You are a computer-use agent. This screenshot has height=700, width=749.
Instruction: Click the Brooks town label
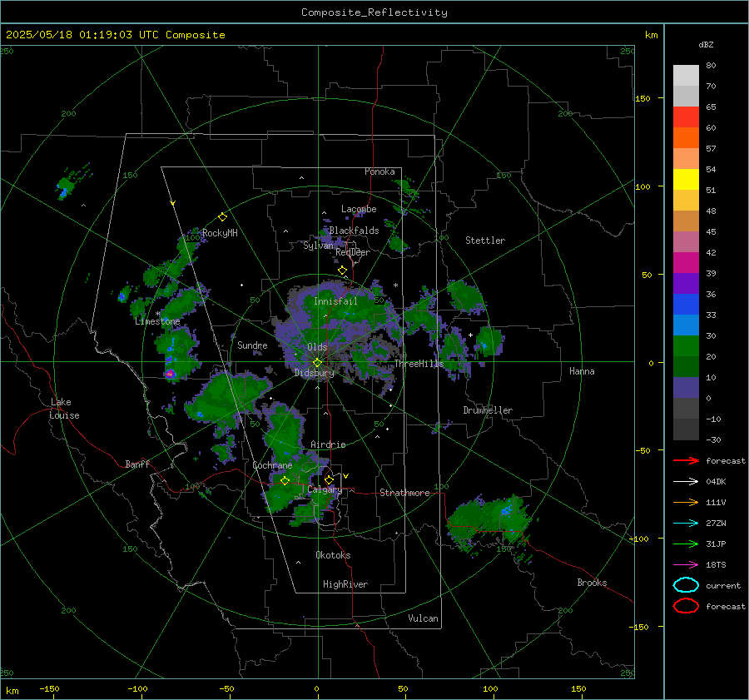pos(592,583)
